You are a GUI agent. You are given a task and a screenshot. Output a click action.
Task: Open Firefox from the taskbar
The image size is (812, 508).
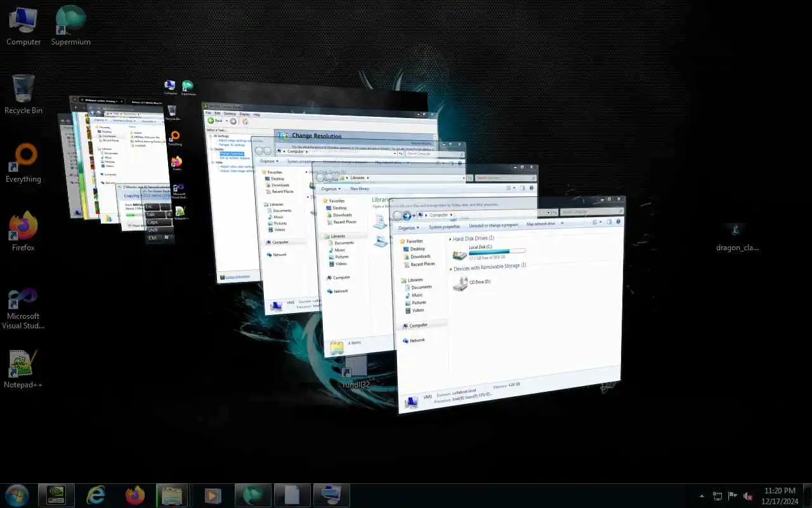point(135,495)
